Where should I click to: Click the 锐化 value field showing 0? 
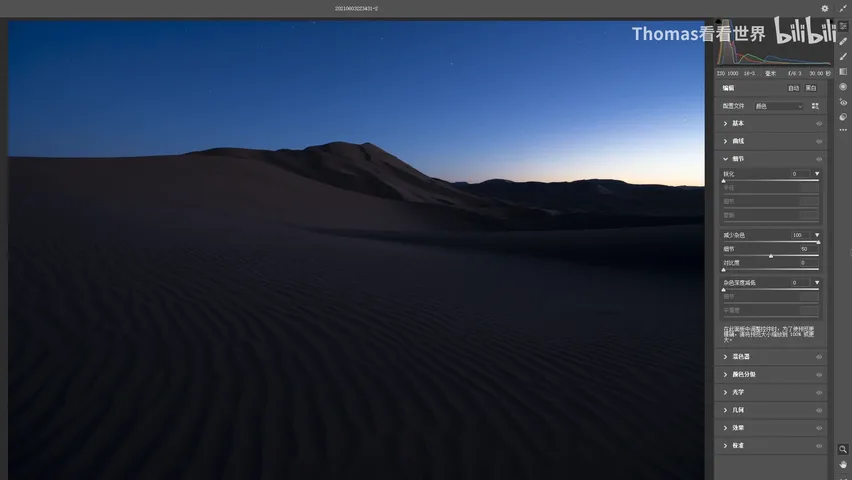click(800, 174)
